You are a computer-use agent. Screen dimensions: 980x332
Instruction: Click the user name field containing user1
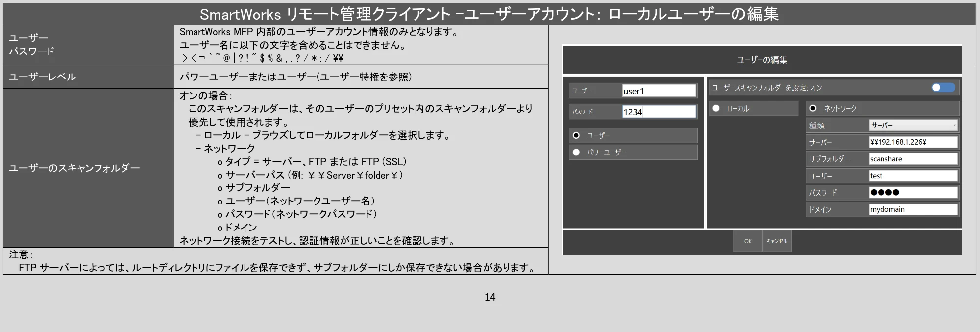pos(659,91)
